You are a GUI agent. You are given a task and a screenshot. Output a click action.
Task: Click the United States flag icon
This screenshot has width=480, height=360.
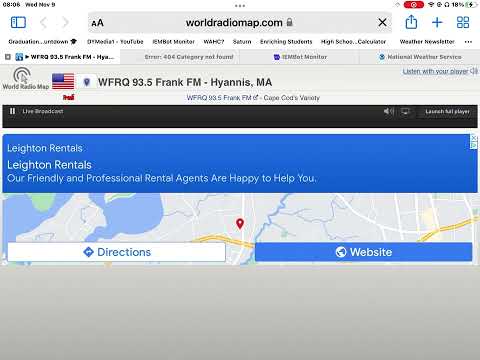pos(63,81)
